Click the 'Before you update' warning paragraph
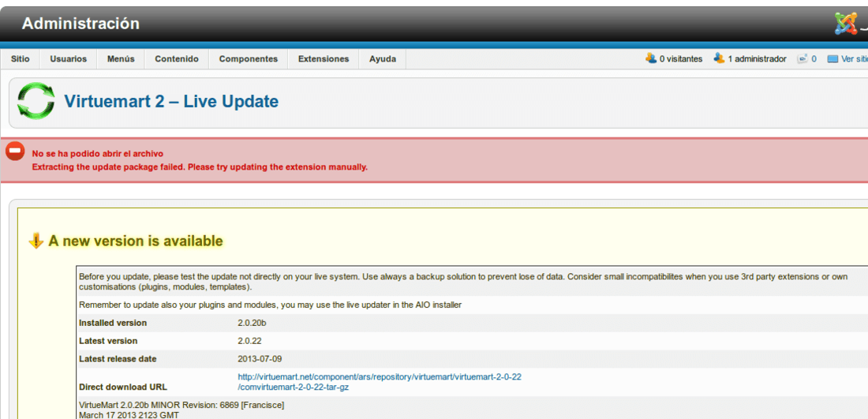 (x=462, y=282)
